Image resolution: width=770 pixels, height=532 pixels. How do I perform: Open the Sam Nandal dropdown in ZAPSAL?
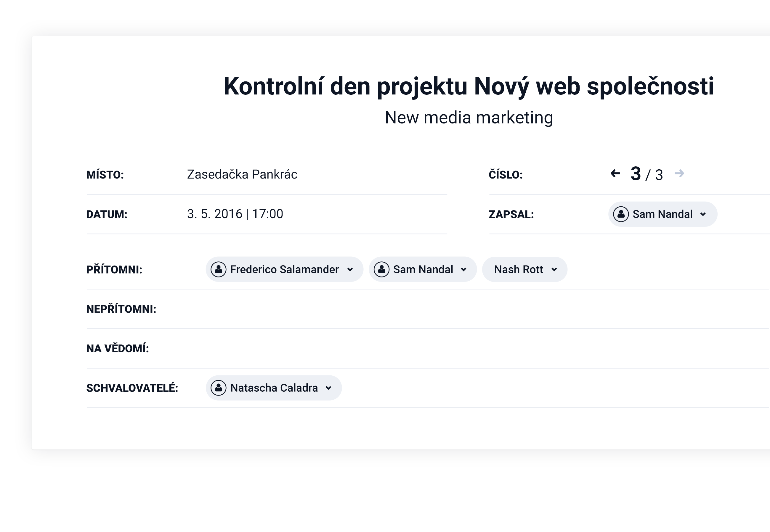tap(703, 214)
